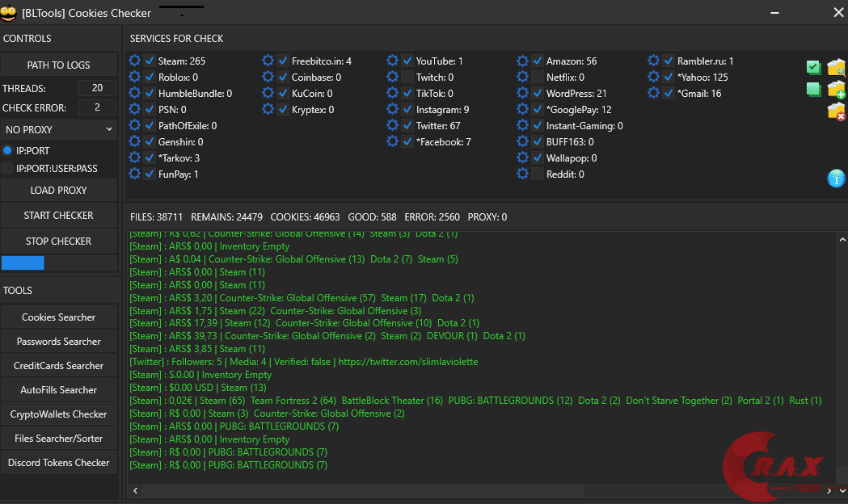This screenshot has height=504, width=848.
Task: Select the Team Fortress 2 (64) log line
Action: [x=475, y=401]
